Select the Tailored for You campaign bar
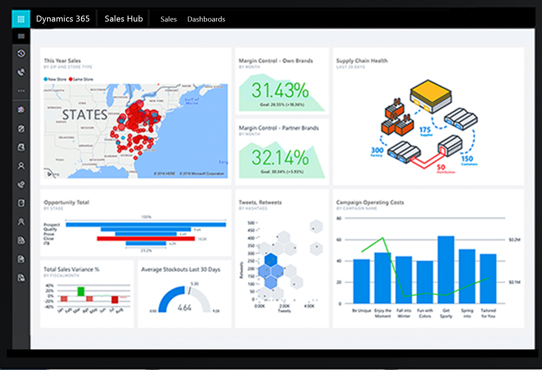The image size is (542, 370). tap(488, 279)
